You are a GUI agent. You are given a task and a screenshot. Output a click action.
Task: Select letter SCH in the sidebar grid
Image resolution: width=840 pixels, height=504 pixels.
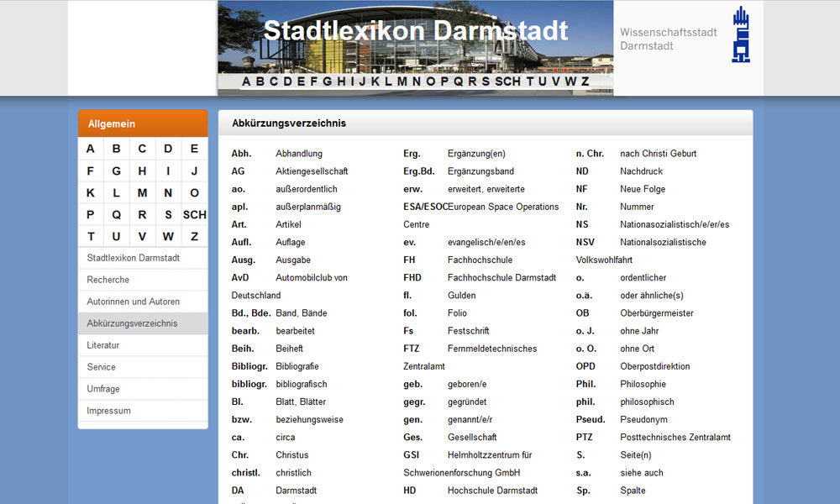tap(194, 214)
